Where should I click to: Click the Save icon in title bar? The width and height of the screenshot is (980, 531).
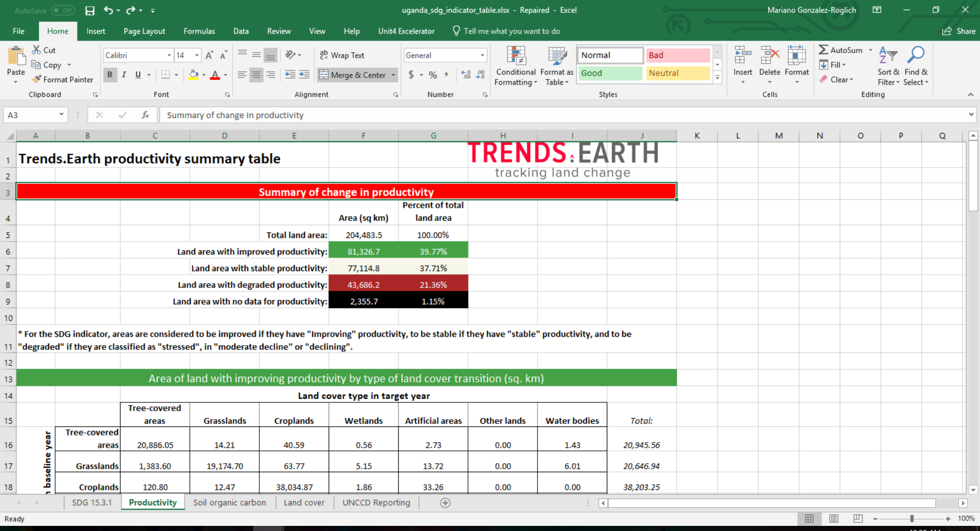click(90, 10)
